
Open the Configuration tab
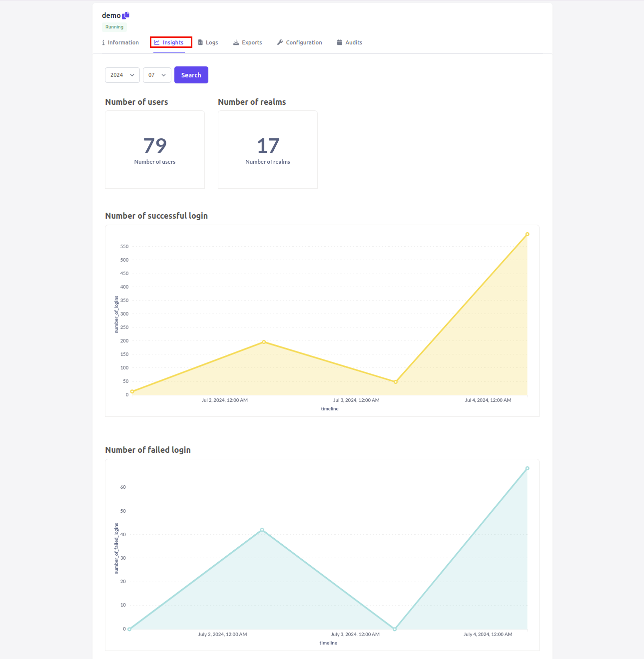pos(299,42)
